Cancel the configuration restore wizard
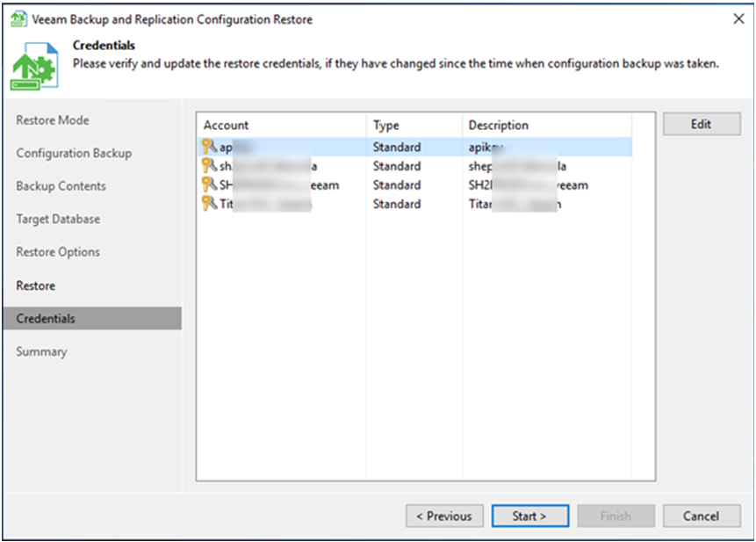The image size is (756, 542). (701, 517)
